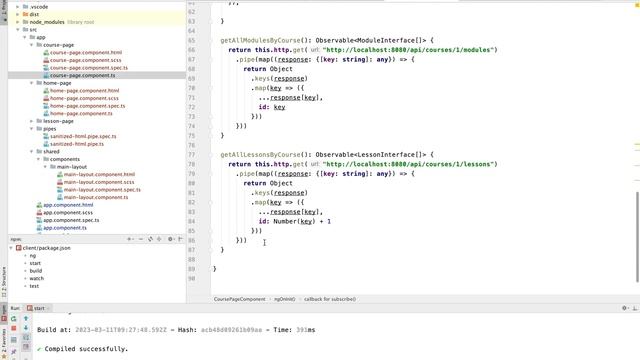Click the add (plus) icon in npm panel
The width and height of the screenshot is (640, 360).
129,239
